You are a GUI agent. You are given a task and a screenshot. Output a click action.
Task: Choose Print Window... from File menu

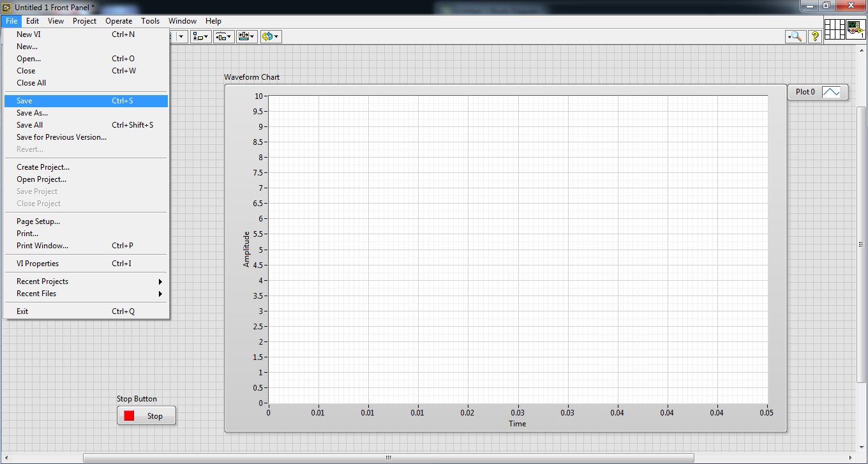pos(86,246)
